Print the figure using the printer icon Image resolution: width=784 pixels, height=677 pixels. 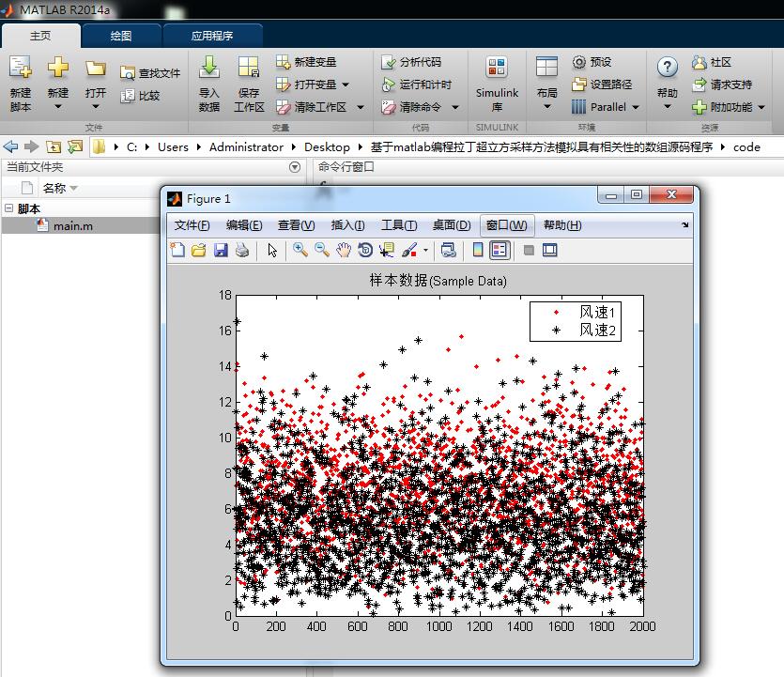[x=242, y=250]
